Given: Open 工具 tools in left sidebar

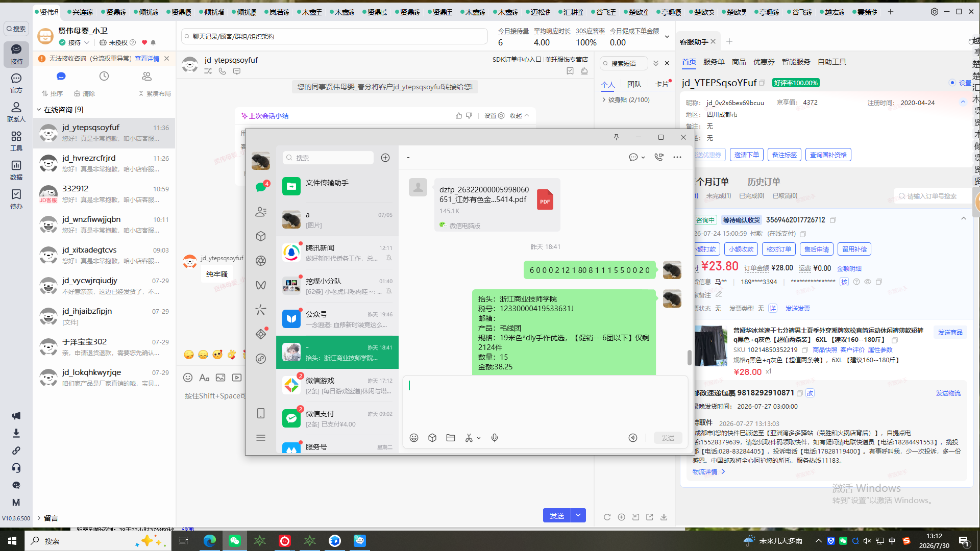Looking at the screenshot, I should coord(16,141).
